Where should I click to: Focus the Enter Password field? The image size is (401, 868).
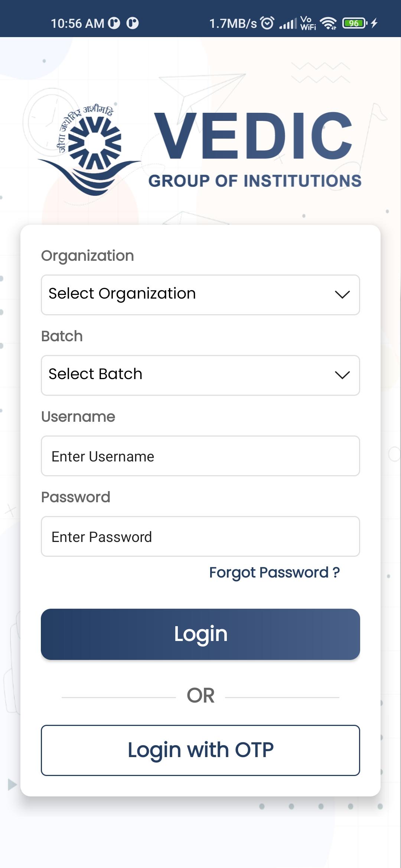pyautogui.click(x=200, y=536)
